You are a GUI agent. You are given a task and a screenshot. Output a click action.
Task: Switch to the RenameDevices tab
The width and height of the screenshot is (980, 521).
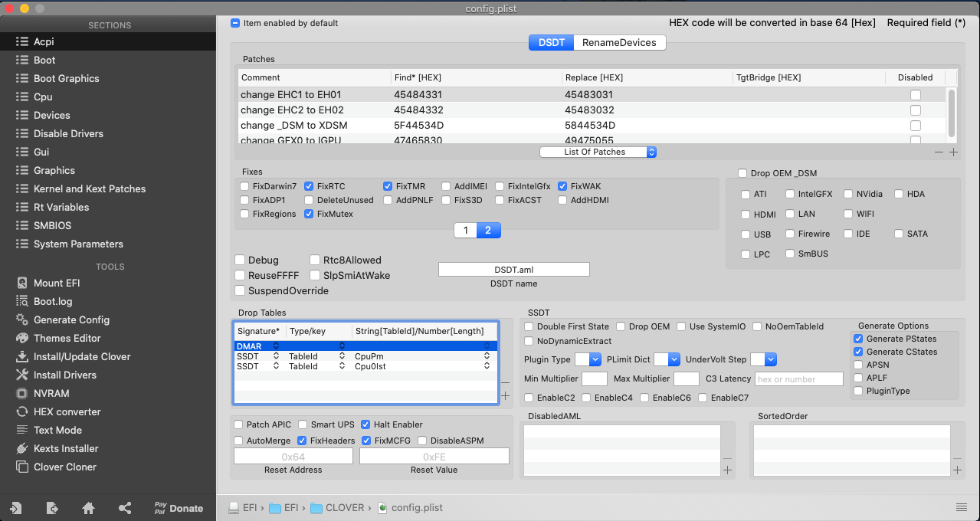coord(619,42)
